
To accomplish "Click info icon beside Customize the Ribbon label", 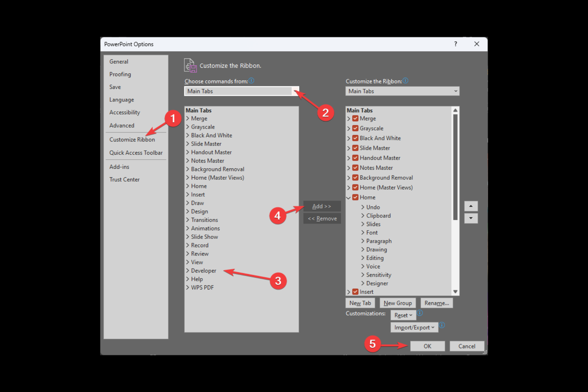I will pyautogui.click(x=405, y=81).
